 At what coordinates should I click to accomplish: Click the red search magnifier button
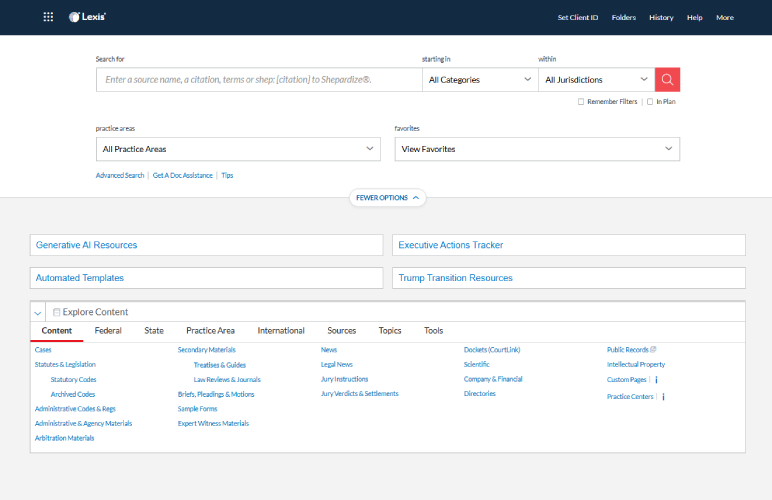click(667, 80)
